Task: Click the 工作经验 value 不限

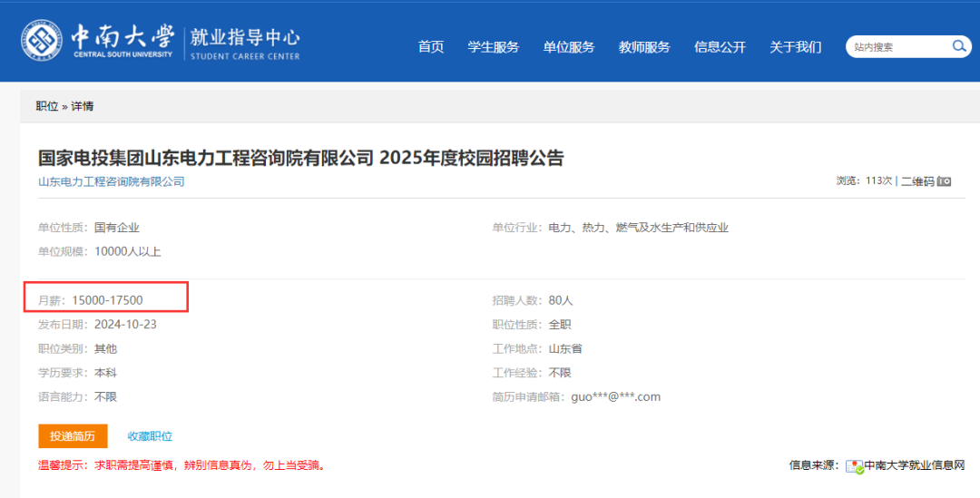Action: 560,373
